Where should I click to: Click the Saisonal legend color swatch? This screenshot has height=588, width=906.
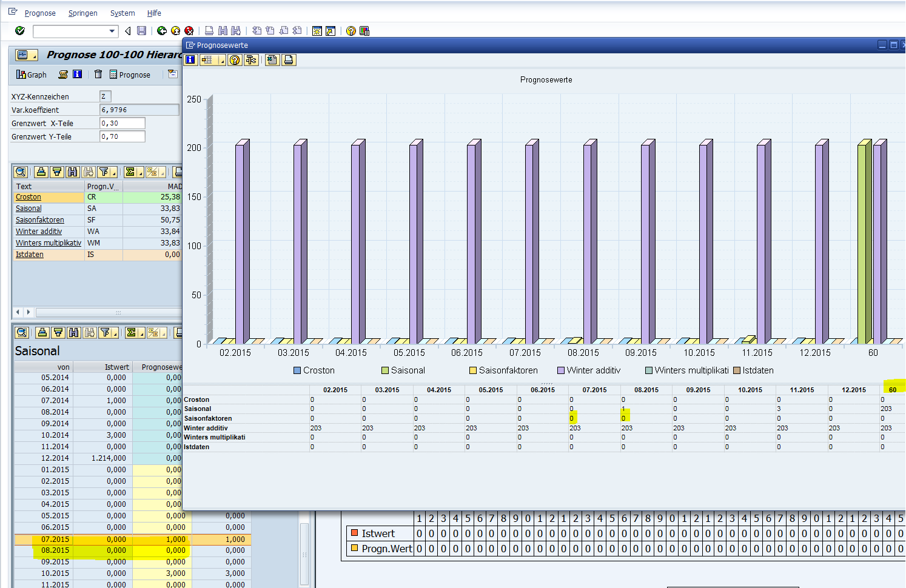(384, 370)
